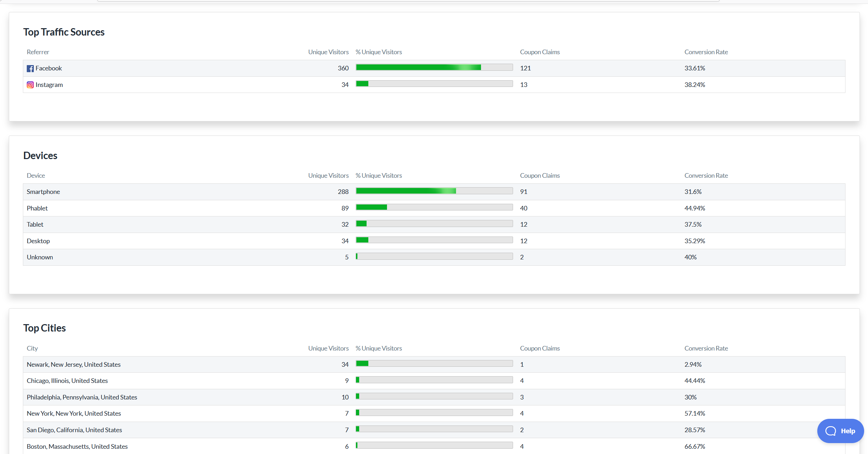Click the Instagram referrer row label
868x454 pixels.
click(49, 85)
